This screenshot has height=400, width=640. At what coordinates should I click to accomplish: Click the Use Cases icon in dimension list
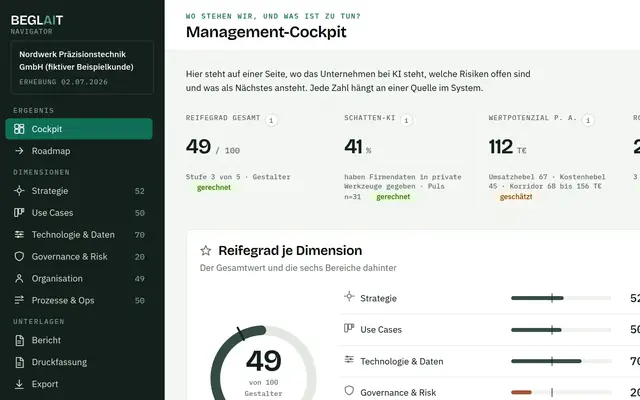click(349, 328)
